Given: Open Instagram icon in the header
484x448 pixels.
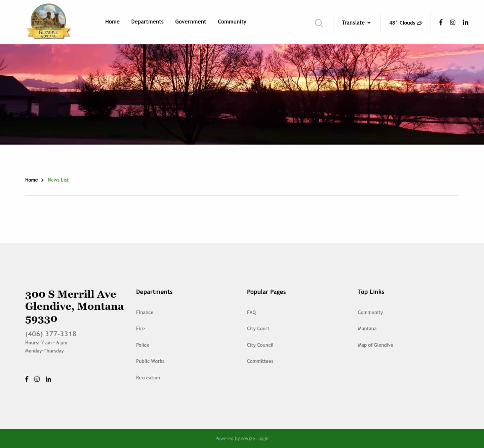Looking at the screenshot, I should coord(453,22).
